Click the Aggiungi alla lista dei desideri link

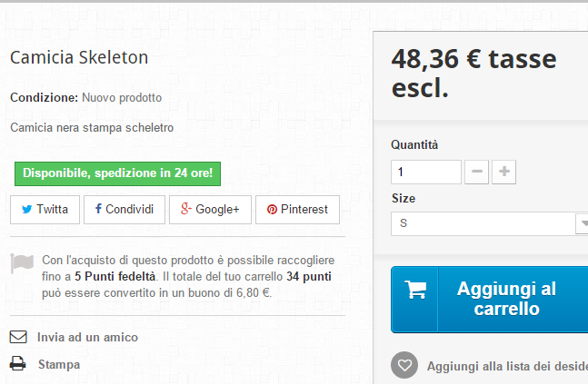tap(507, 367)
